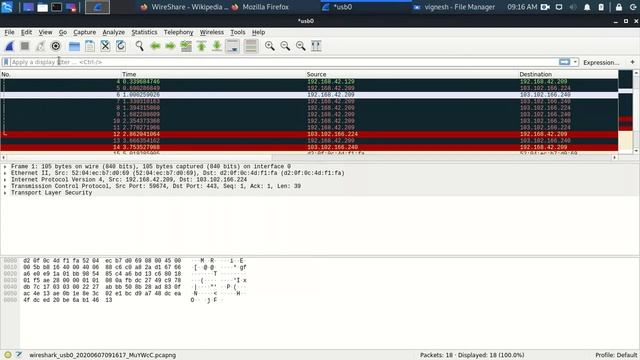Expand Transmission Control Protocol node
This screenshot has height=360, width=640.
point(5,187)
